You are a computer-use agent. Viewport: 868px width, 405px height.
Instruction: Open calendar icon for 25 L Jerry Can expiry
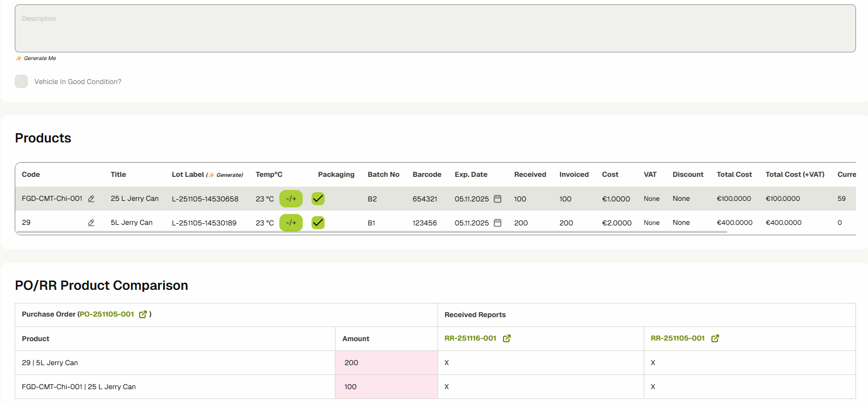point(498,199)
